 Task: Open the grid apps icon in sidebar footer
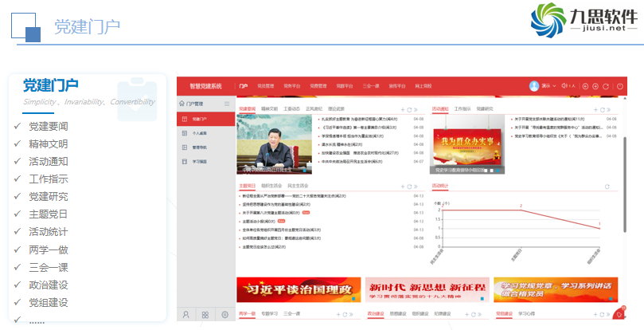point(205,315)
